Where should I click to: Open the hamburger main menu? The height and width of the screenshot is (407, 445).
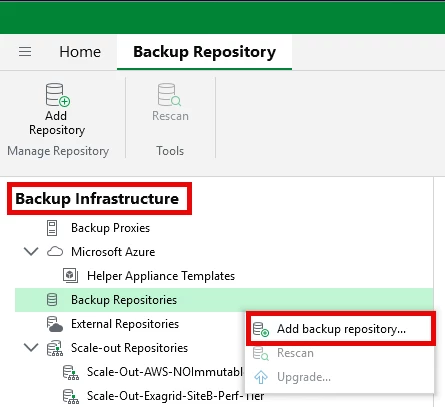point(25,52)
